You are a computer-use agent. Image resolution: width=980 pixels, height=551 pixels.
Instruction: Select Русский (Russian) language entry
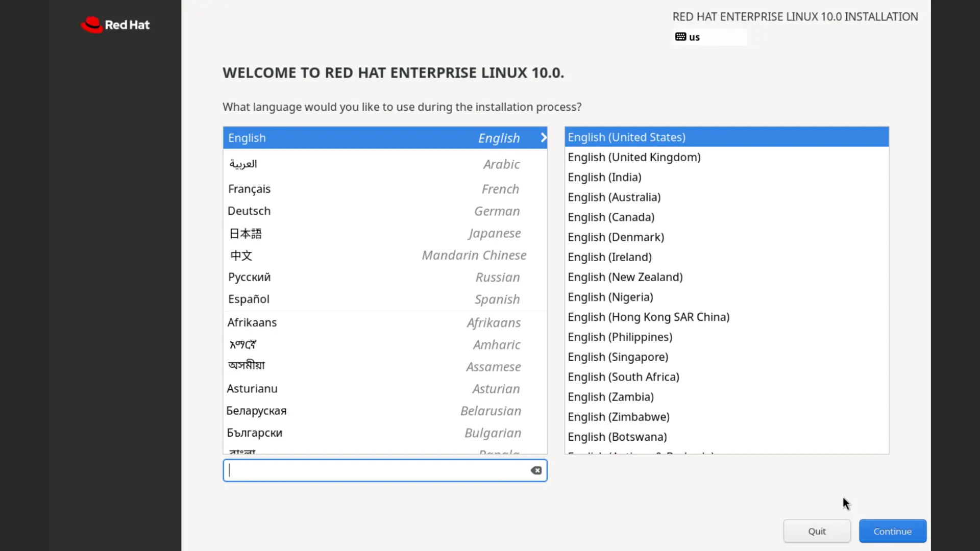357,277
